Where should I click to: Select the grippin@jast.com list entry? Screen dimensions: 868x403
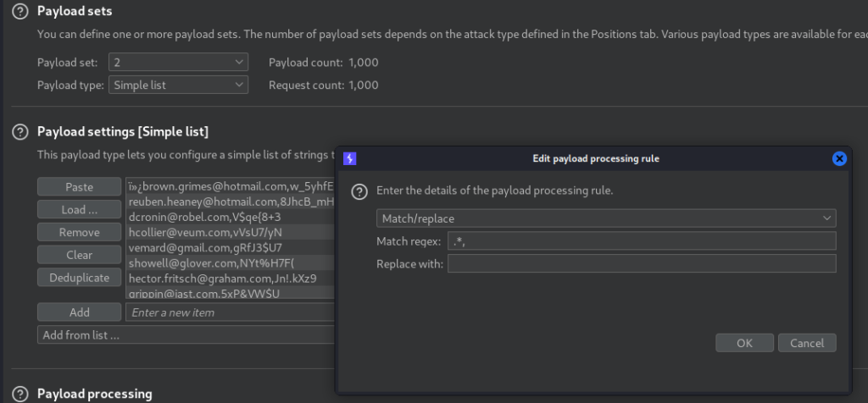[x=231, y=292]
